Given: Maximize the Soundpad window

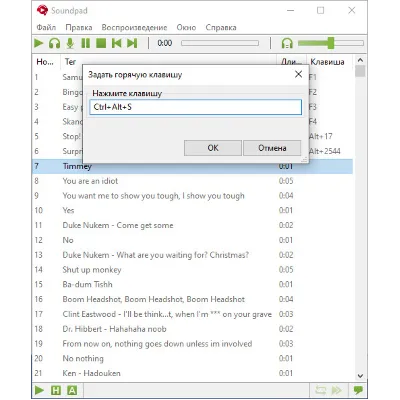Looking at the screenshot, I should click(320, 10).
